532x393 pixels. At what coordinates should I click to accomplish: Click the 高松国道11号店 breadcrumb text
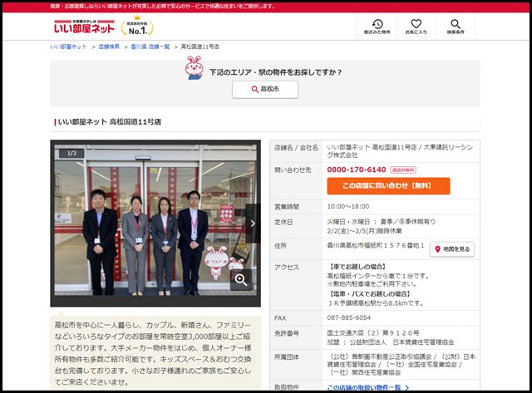[199, 47]
